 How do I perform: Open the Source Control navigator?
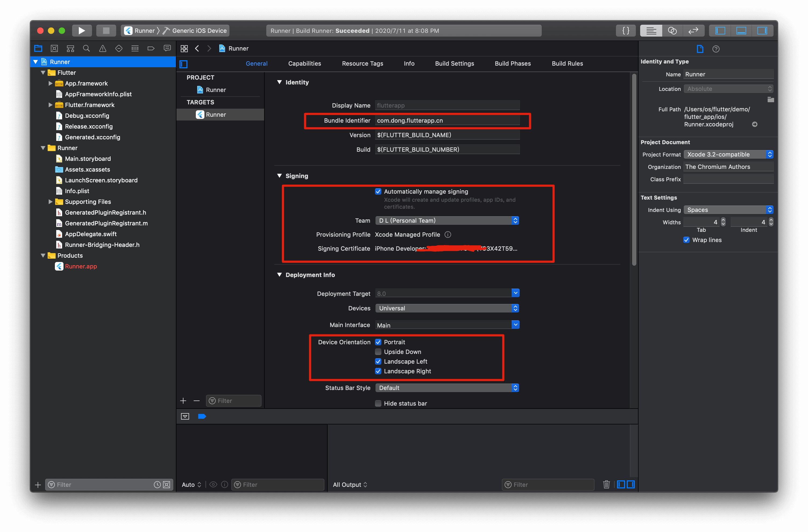pyautogui.click(x=54, y=48)
